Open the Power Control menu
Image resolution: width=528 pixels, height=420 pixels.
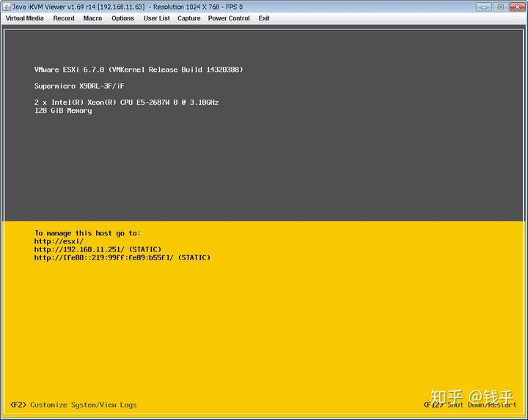[x=229, y=18]
